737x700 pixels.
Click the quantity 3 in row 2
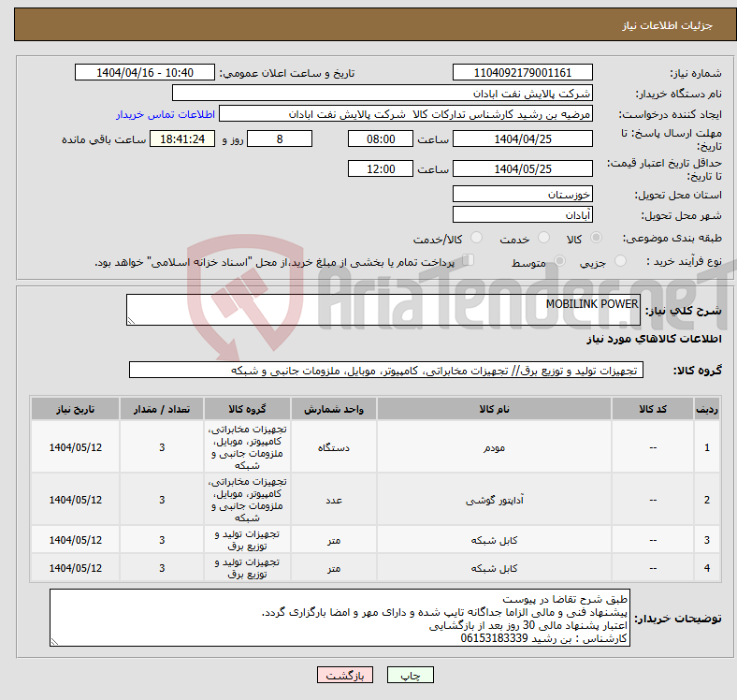coord(162,500)
